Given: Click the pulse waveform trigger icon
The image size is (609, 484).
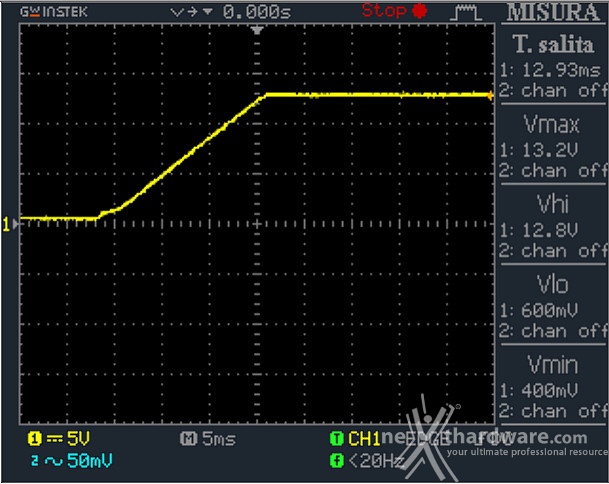Looking at the screenshot, I should click(466, 12).
